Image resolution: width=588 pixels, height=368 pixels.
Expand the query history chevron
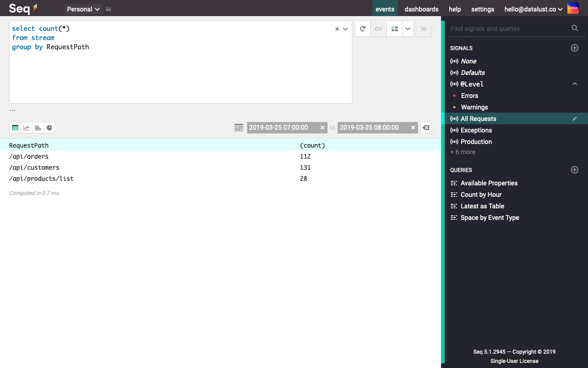pos(345,29)
